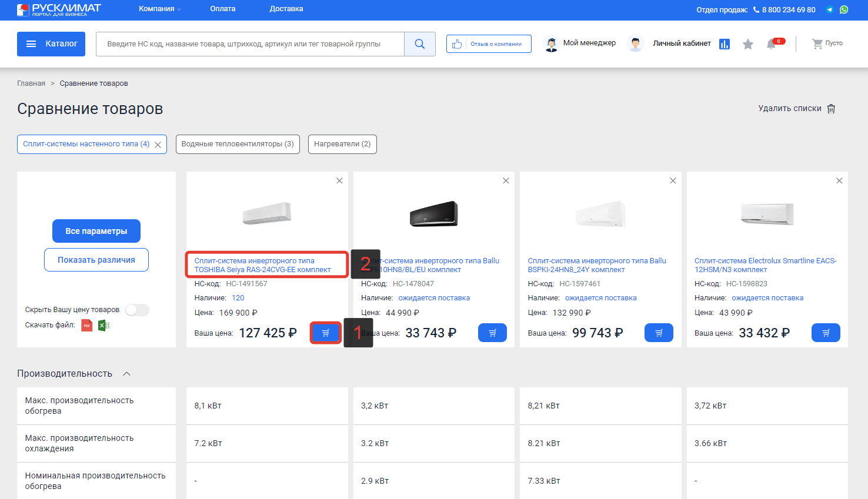Download comparison as PDF file
The width and height of the screenshot is (868, 499).
pyautogui.click(x=86, y=325)
